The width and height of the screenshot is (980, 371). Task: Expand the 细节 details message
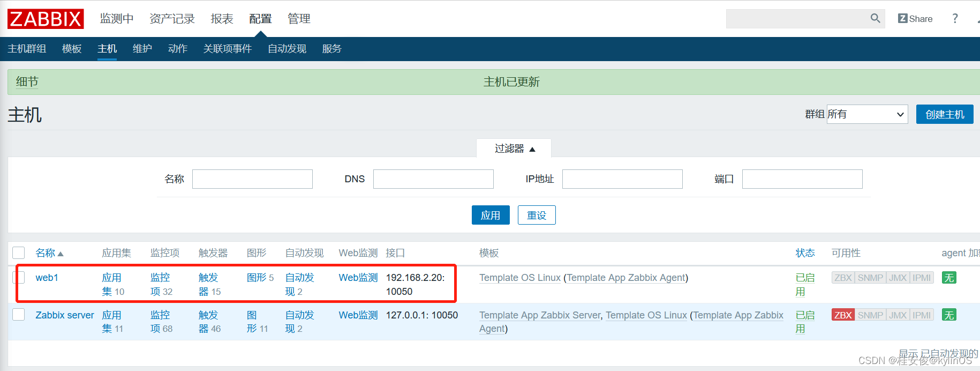pyautogui.click(x=27, y=81)
